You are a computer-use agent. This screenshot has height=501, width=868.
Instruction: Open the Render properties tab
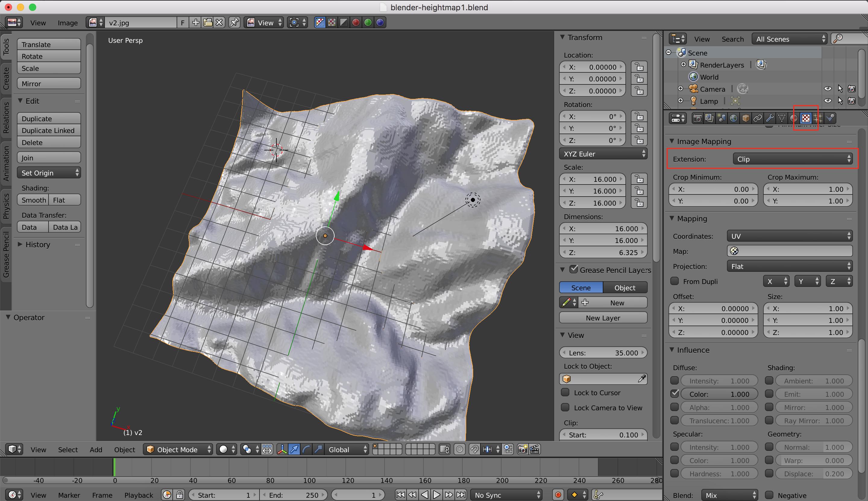[x=697, y=118]
